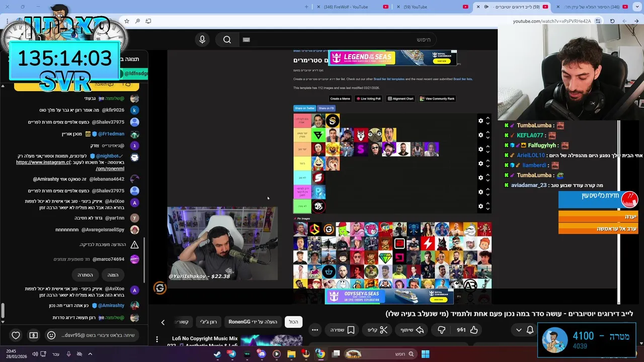Move the first tier row down arrow

click(488, 124)
